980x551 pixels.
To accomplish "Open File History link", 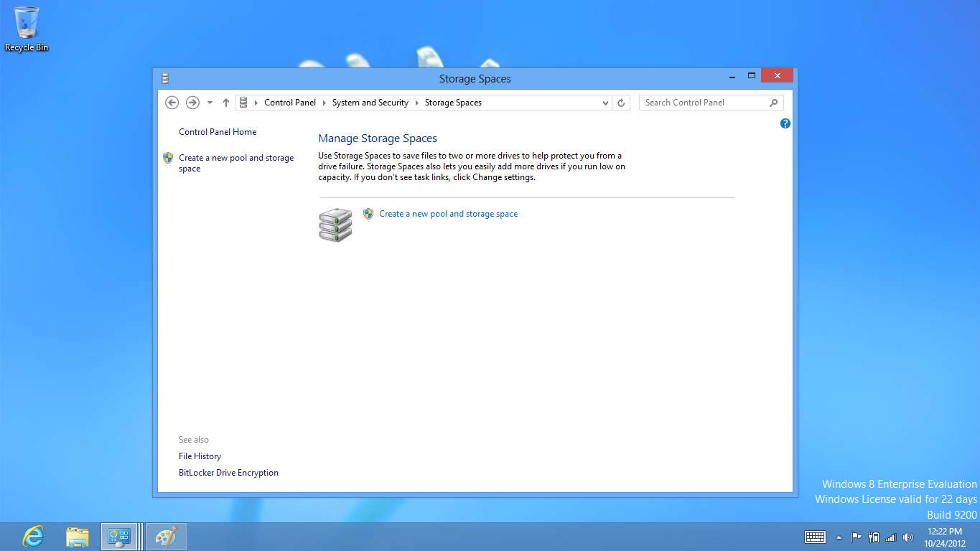I will coord(200,456).
